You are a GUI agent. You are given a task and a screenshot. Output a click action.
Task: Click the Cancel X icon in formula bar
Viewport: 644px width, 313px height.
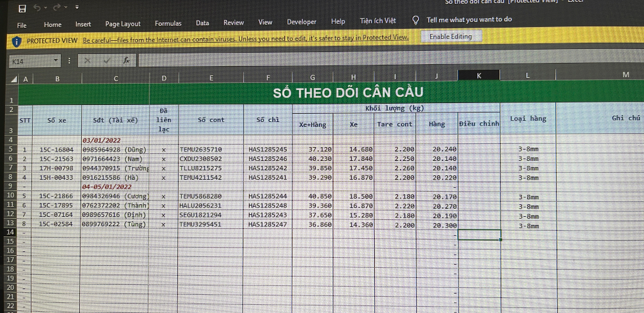[x=88, y=61]
